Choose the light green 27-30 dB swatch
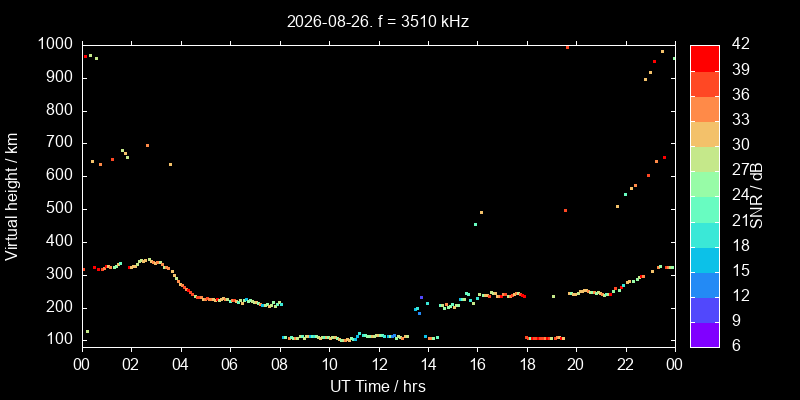 click(x=705, y=159)
